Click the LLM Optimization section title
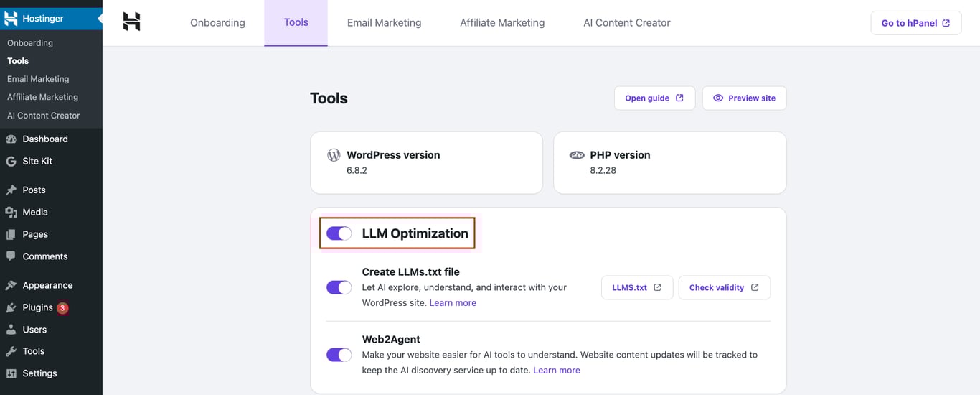This screenshot has width=980, height=395. tap(415, 233)
